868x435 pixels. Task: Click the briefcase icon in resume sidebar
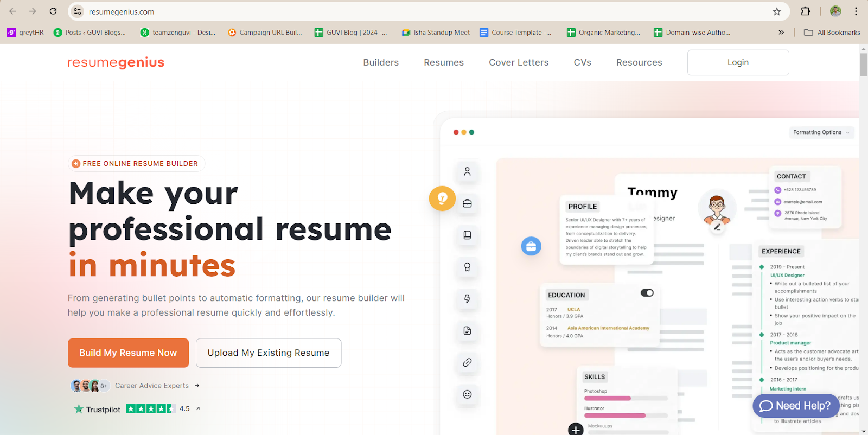point(467,203)
